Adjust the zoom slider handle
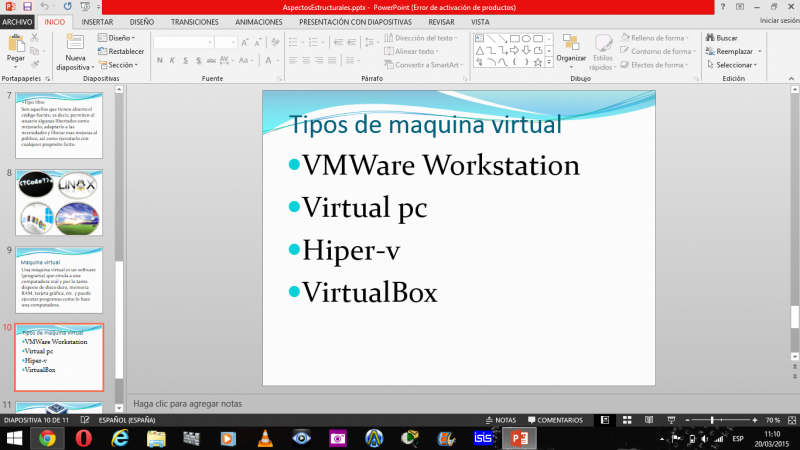 [x=712, y=420]
